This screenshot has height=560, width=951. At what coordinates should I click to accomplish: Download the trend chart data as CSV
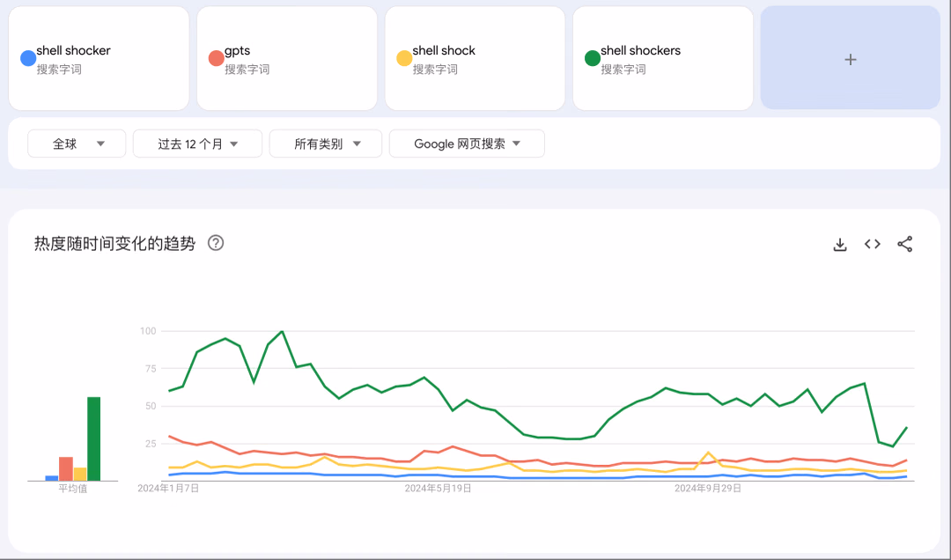click(840, 245)
